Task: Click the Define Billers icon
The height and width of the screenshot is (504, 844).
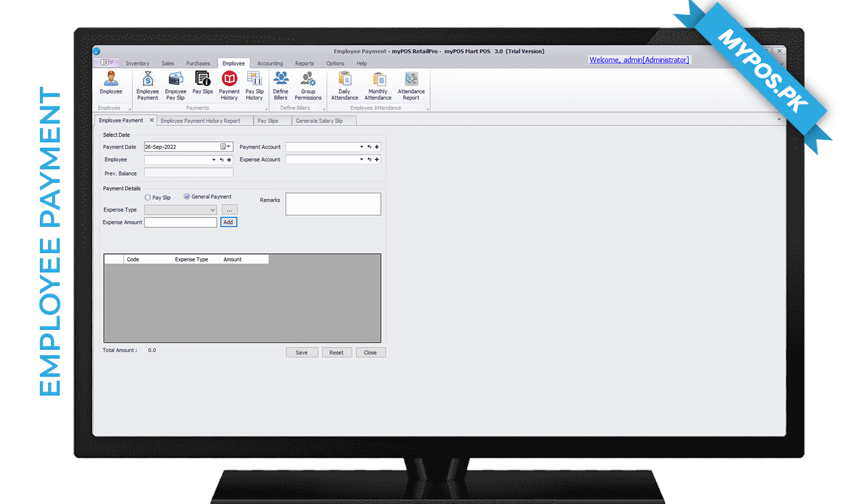Action: pyautogui.click(x=281, y=86)
